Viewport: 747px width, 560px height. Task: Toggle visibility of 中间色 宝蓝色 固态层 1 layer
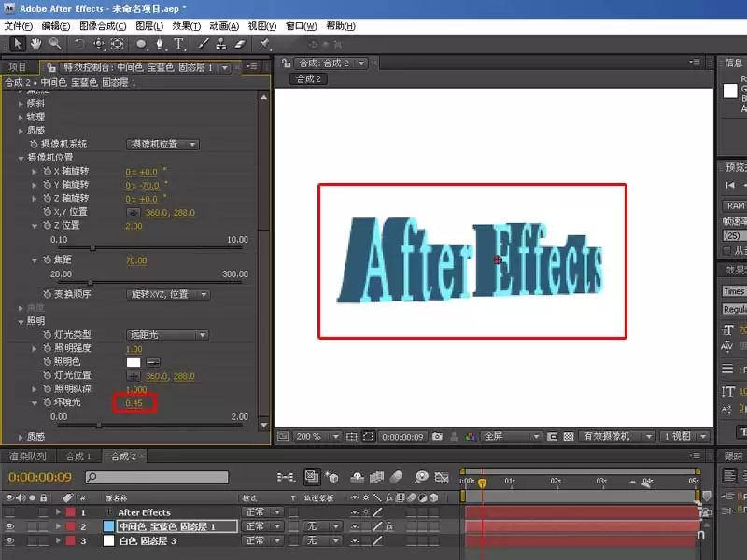tap(9, 526)
